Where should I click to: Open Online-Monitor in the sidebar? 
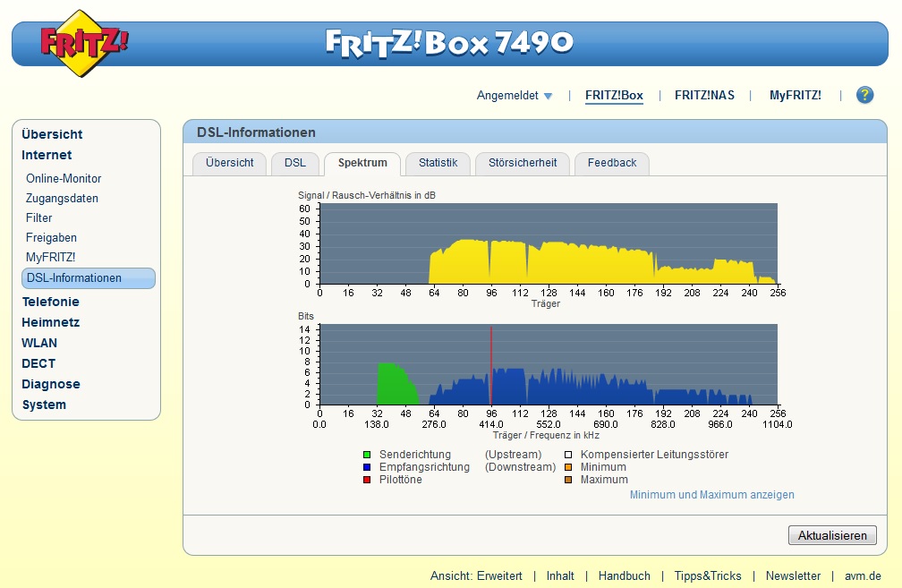click(x=64, y=178)
